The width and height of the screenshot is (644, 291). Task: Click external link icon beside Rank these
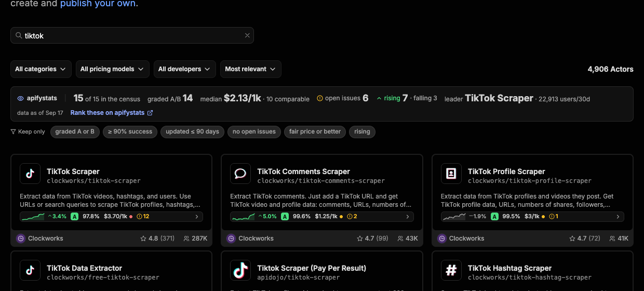pyautogui.click(x=150, y=113)
